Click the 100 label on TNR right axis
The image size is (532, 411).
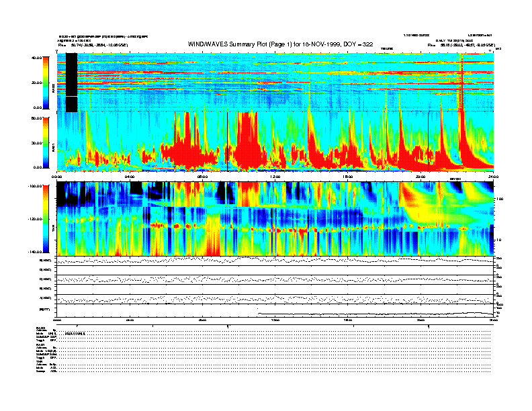pos(500,199)
